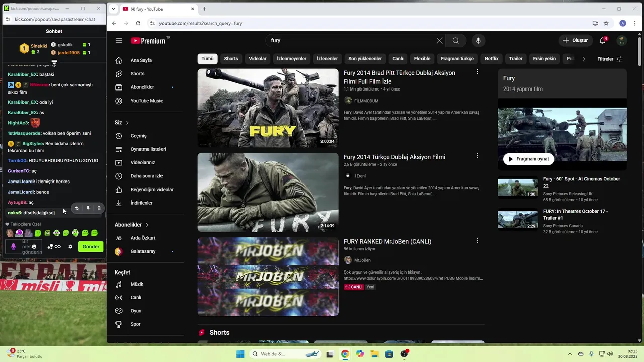The height and width of the screenshot is (362, 644).
Task: Show hidden system tray icons
Action: point(570,354)
